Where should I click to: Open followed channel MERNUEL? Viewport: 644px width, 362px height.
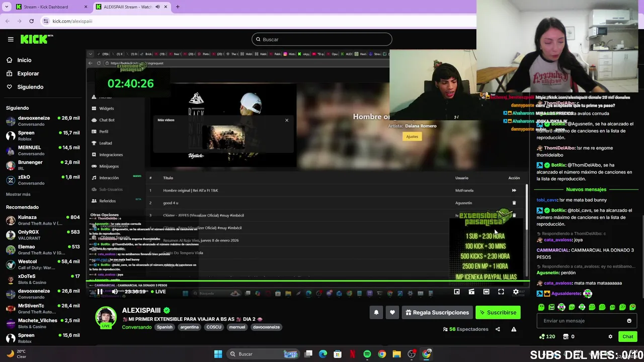(43, 150)
